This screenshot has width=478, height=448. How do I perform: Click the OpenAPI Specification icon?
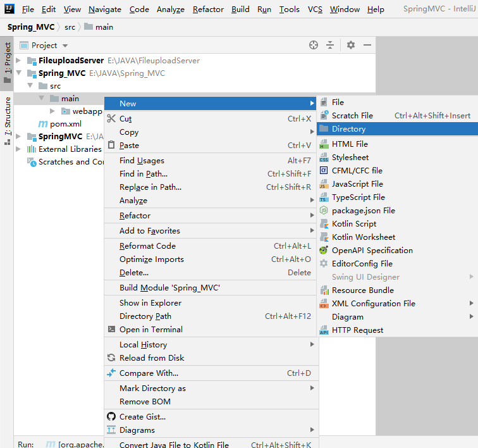tap(324, 250)
